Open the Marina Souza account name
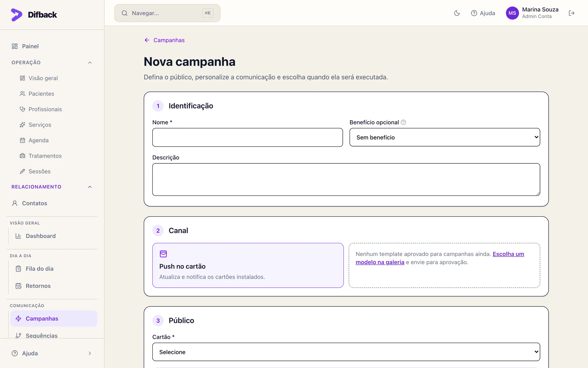The width and height of the screenshot is (588, 368). point(540,9)
